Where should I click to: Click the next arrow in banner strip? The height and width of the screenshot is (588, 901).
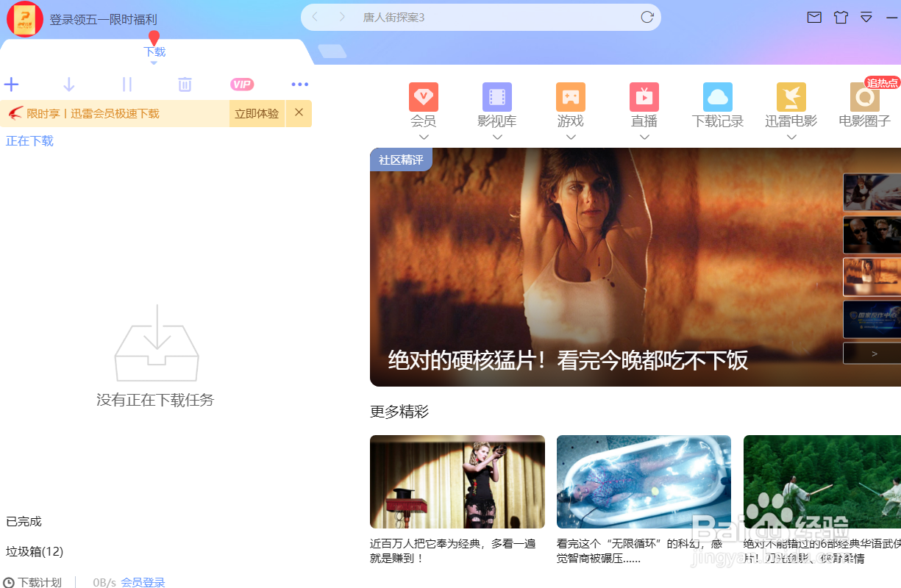pyautogui.click(x=874, y=354)
